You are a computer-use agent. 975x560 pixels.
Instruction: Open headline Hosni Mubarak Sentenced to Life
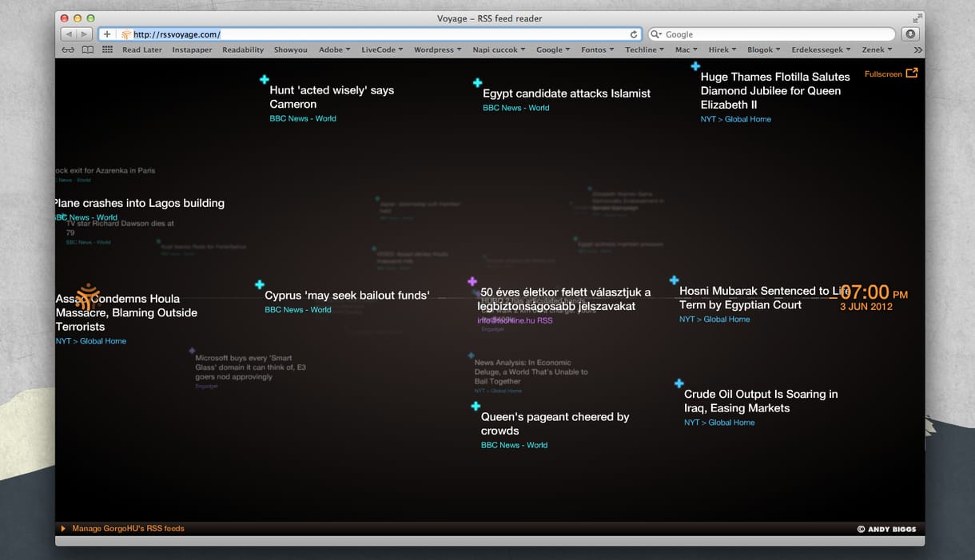764,297
